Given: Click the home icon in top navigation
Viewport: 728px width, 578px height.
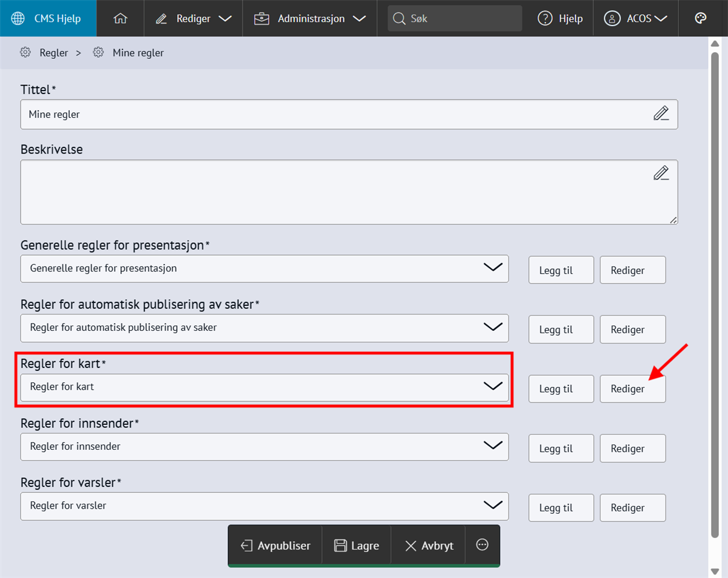Looking at the screenshot, I should click(120, 18).
